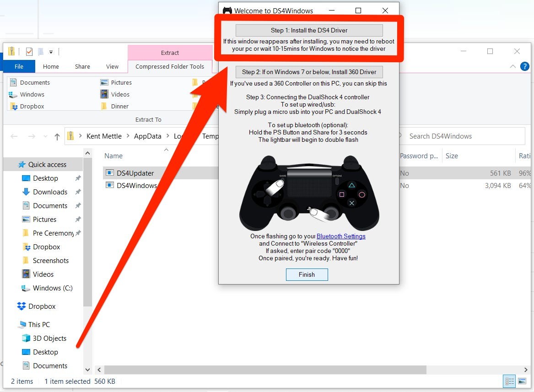This screenshot has height=392, width=534.
Task: Collapse the ribbon with the chevron
Action: [512, 66]
